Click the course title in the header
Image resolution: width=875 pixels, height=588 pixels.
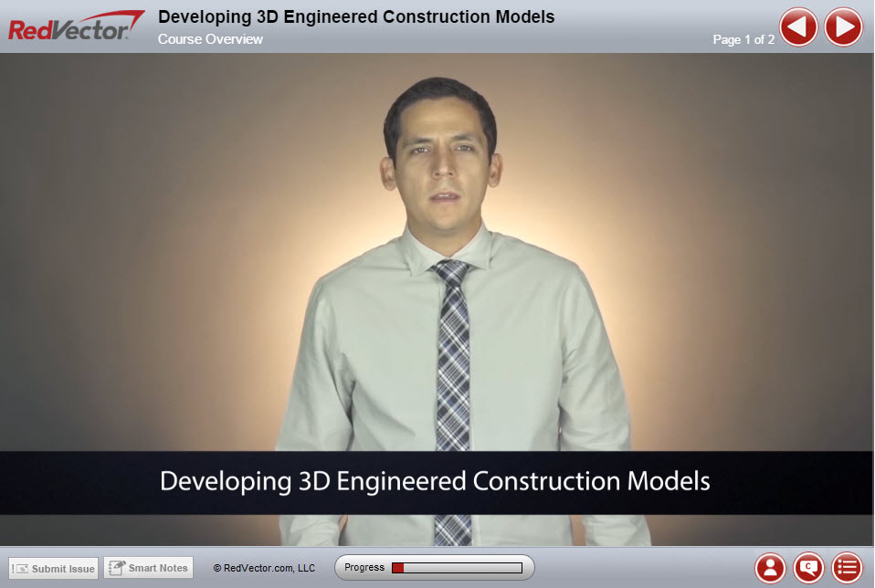tap(356, 16)
